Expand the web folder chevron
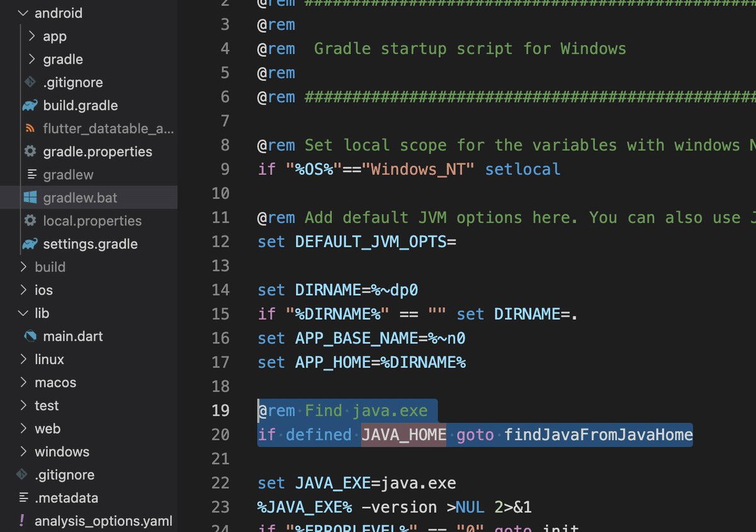756x532 pixels. tap(23, 428)
